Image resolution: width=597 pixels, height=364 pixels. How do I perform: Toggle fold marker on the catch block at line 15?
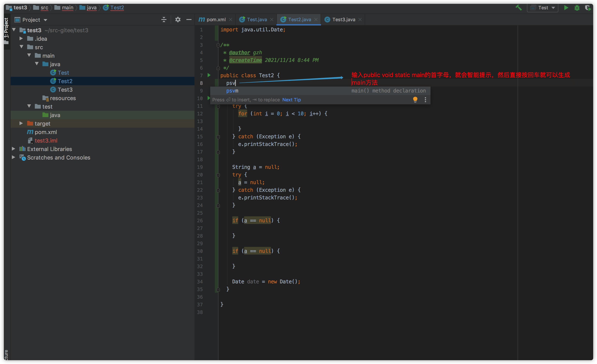pos(218,137)
